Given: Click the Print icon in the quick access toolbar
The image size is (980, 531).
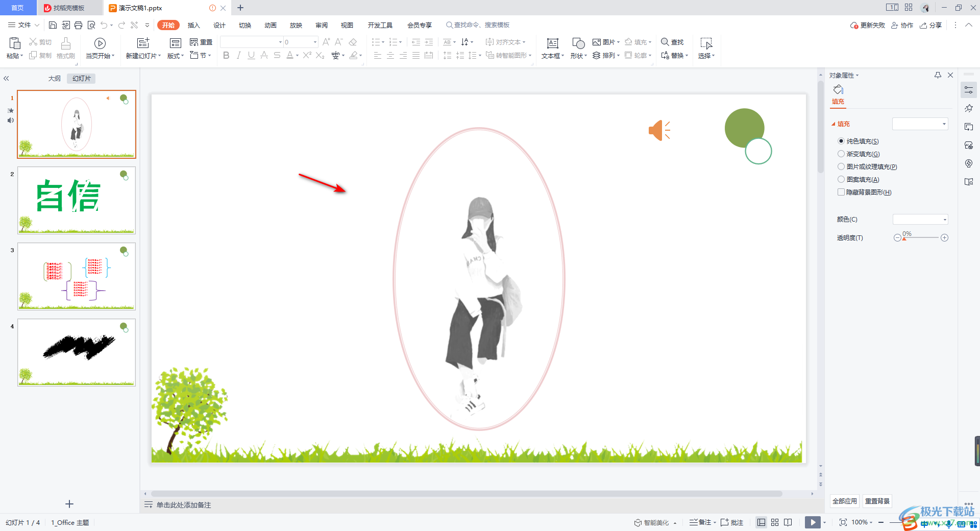Looking at the screenshot, I should 78,25.
